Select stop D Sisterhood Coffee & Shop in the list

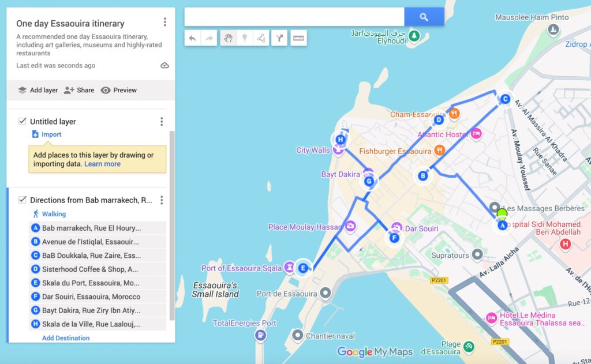pyautogui.click(x=98, y=269)
